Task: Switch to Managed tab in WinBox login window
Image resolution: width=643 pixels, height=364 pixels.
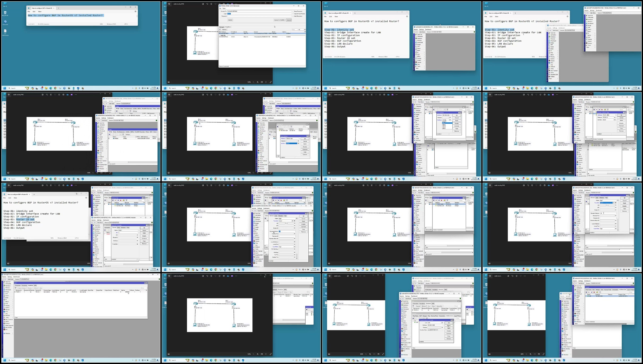Action: point(222,27)
